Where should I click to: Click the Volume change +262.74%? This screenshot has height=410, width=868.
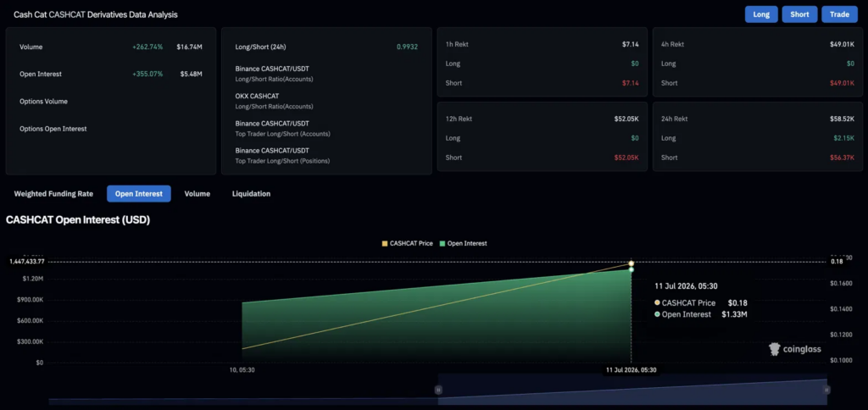147,47
